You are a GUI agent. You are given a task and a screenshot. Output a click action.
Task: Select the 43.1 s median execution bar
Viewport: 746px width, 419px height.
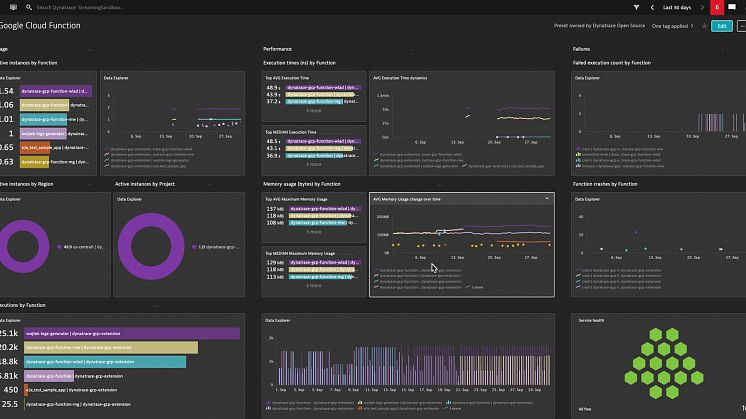319,148
